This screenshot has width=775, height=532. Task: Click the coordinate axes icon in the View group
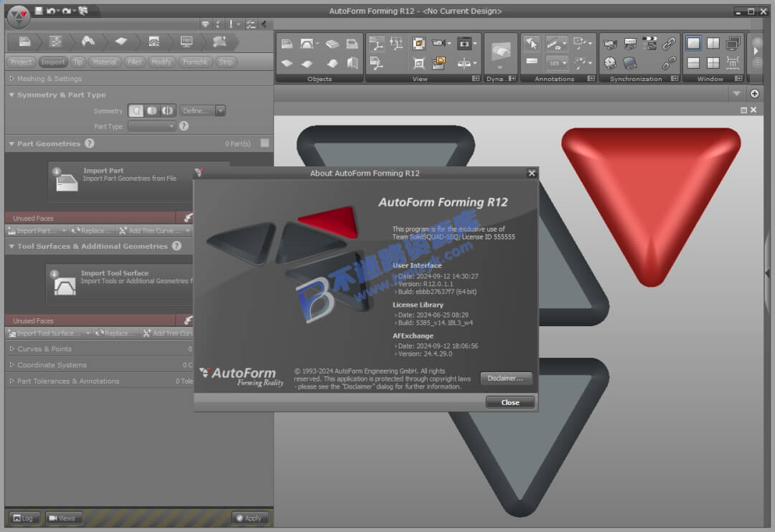coord(376,44)
